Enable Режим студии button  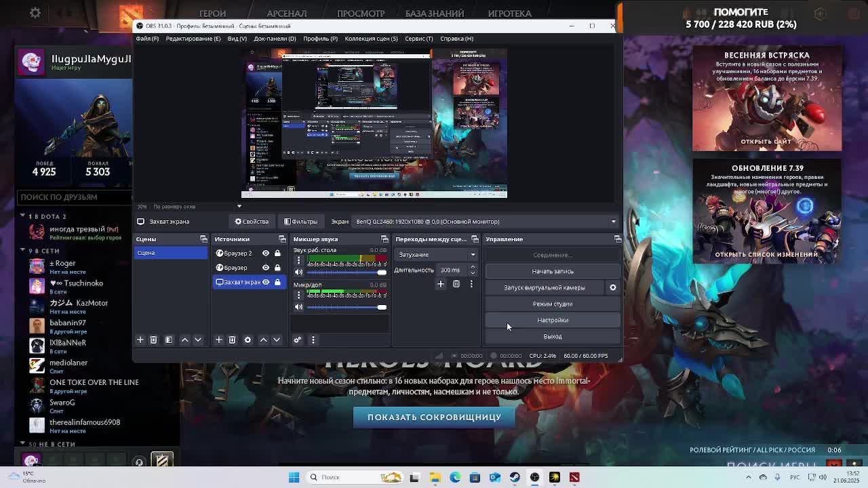pos(553,304)
